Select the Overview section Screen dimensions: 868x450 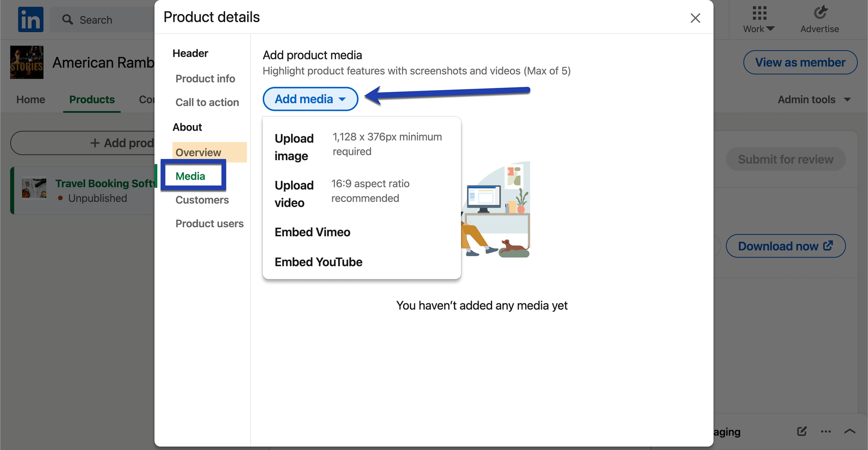[x=199, y=152]
